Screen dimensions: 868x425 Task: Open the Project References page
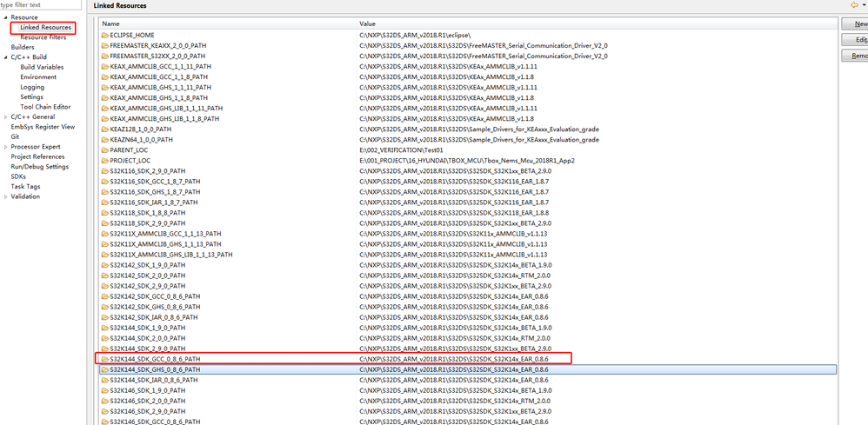pos(37,156)
